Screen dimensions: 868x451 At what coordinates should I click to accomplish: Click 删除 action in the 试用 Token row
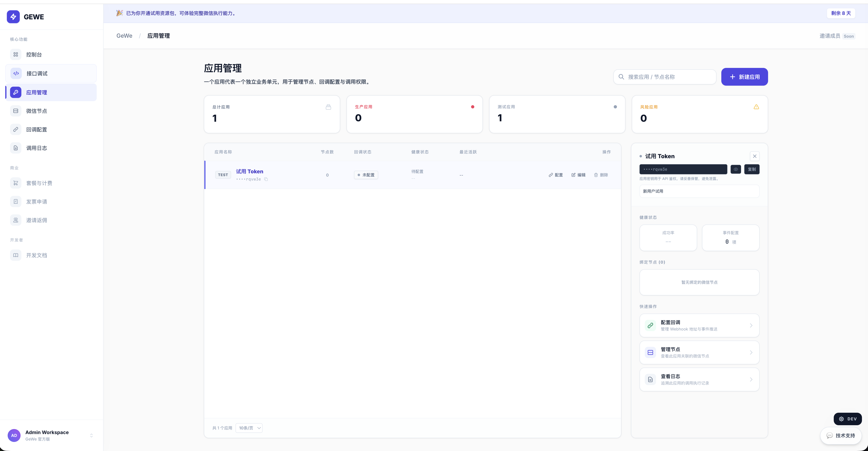click(x=601, y=175)
